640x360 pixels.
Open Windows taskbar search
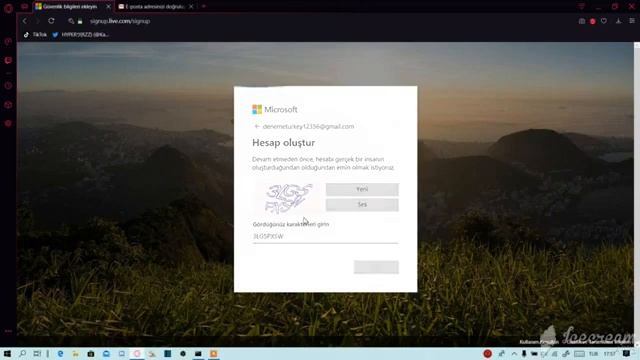point(22,353)
